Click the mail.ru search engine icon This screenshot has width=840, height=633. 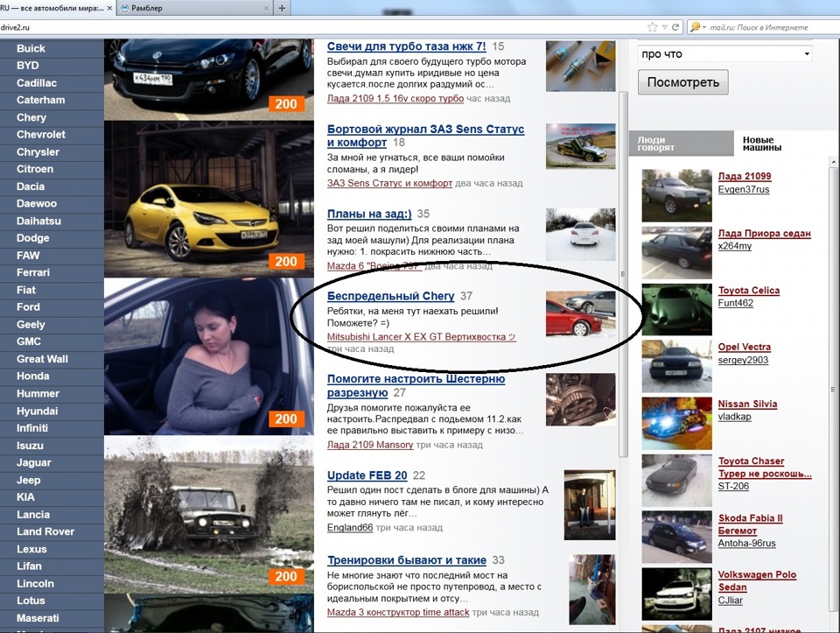point(696,27)
